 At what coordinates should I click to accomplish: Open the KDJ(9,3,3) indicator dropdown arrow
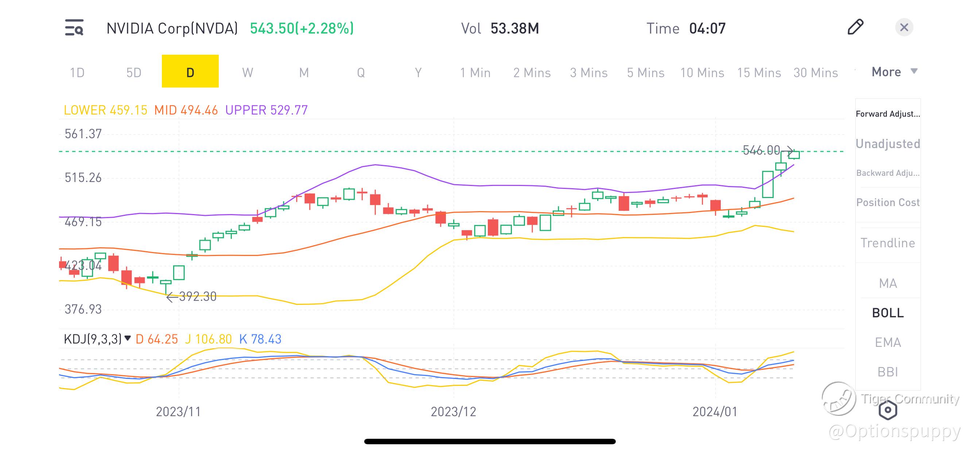tap(128, 338)
